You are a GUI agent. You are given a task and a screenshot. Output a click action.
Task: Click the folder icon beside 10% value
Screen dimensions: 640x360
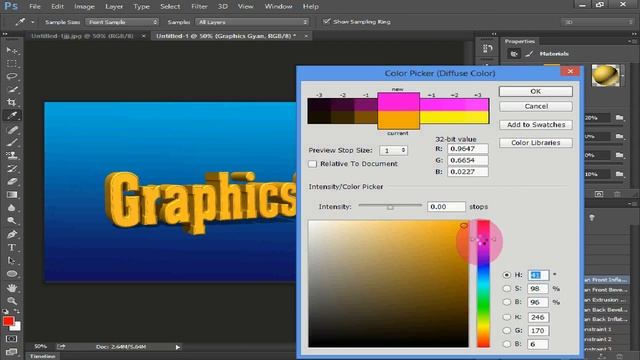(x=619, y=174)
